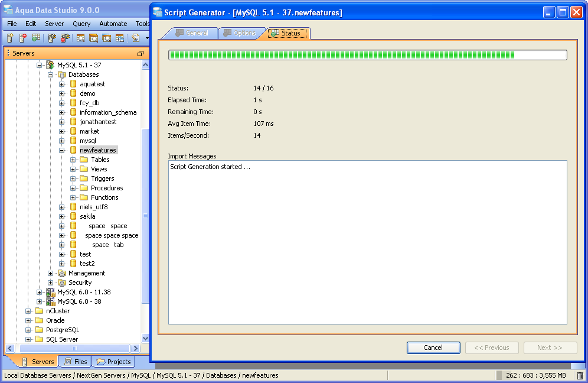Click the Management node icon
Image resolution: width=588 pixels, height=383 pixels.
[x=62, y=273]
